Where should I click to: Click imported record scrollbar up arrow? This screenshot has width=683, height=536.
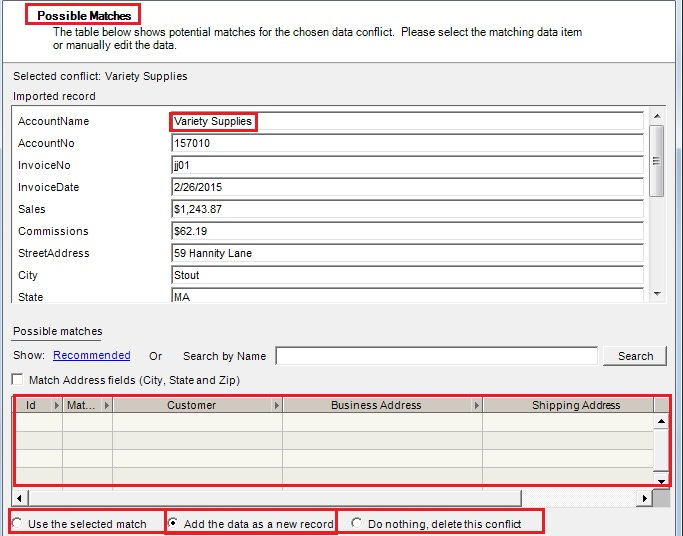pos(657,116)
